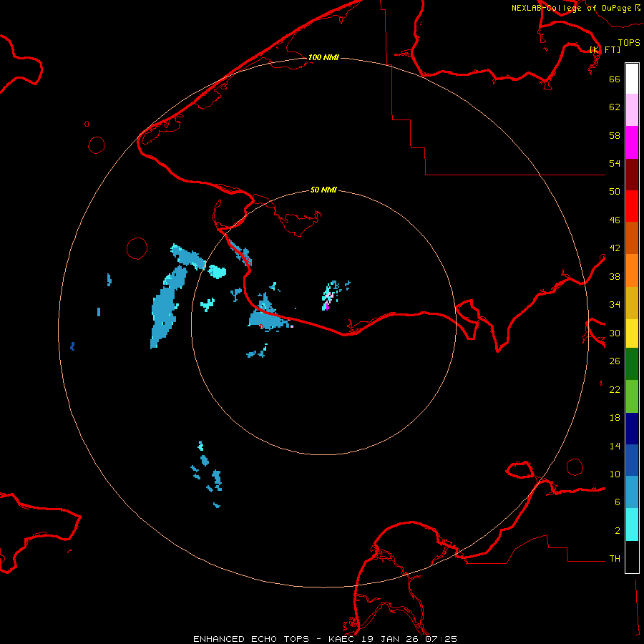644x644 pixels.
Task: Choose the maroon legend swatch
Action: [632, 175]
